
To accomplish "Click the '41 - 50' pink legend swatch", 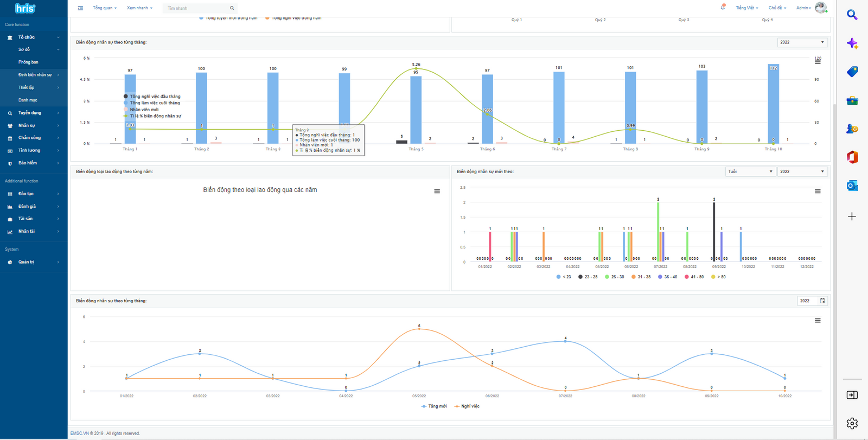I will pyautogui.click(x=687, y=277).
